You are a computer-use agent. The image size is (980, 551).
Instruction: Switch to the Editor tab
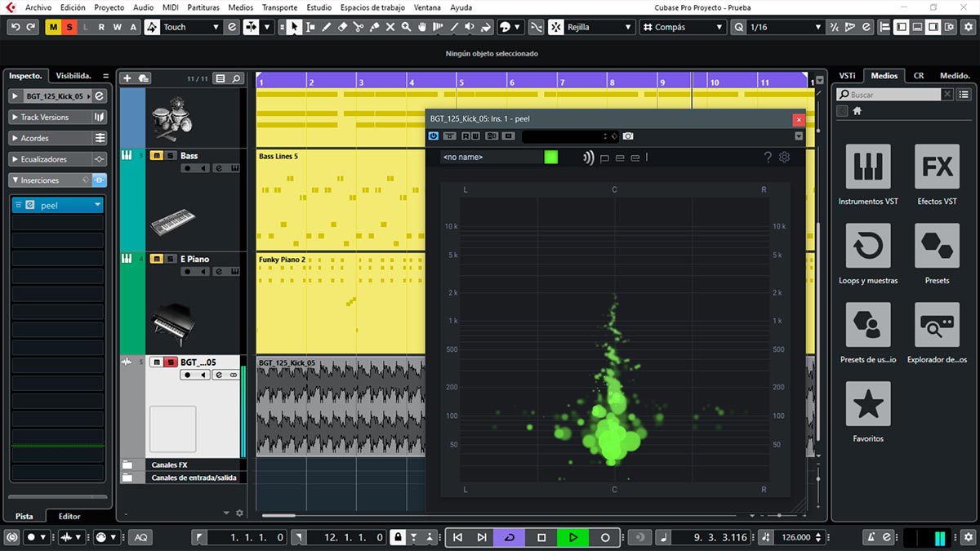(69, 516)
